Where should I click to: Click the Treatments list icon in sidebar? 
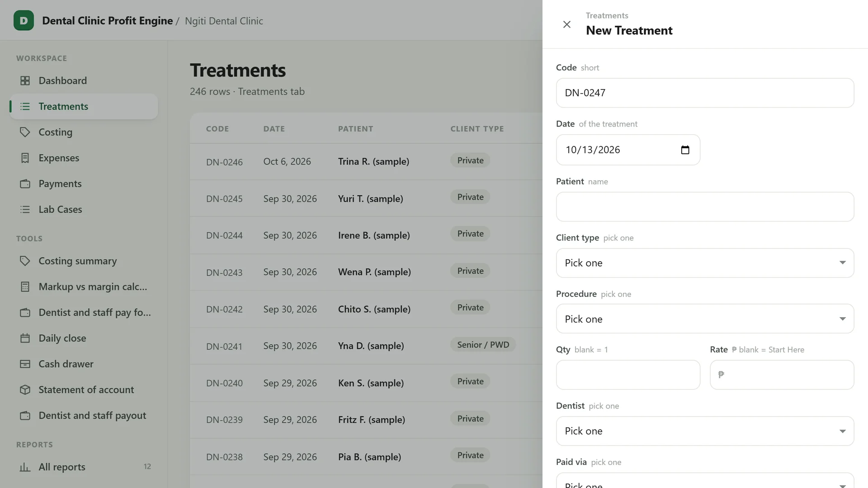click(25, 106)
